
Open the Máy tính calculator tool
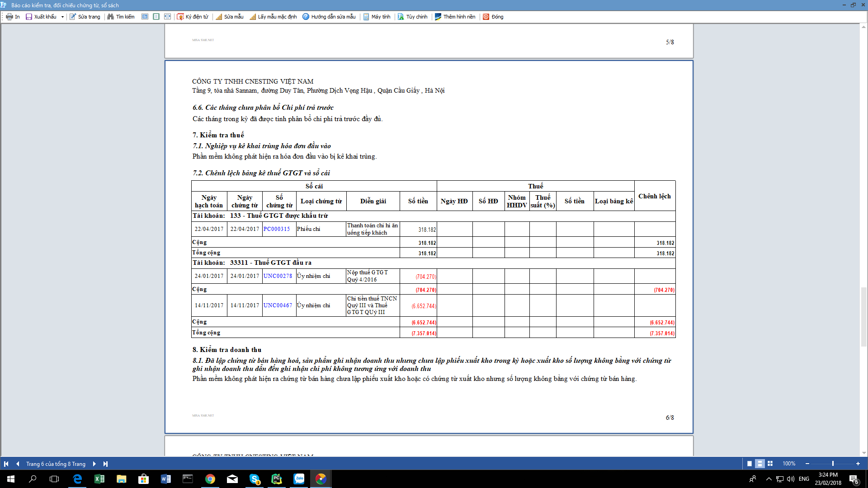(377, 17)
